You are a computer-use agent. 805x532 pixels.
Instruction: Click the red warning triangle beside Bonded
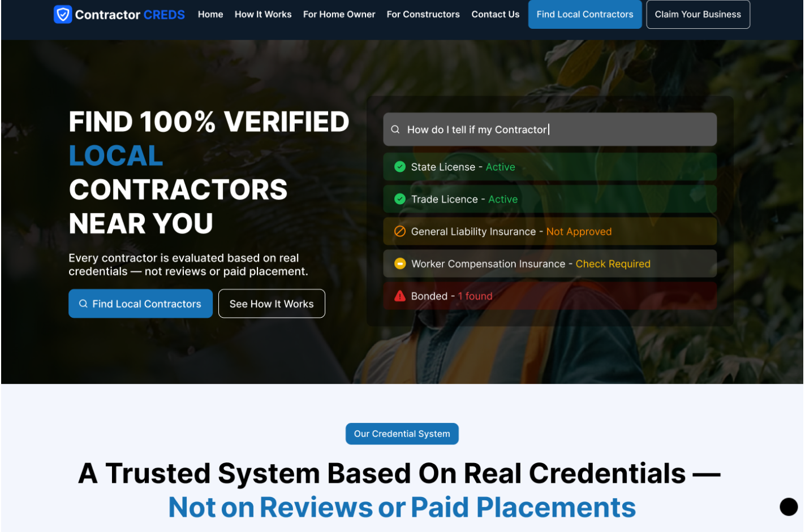(400, 296)
